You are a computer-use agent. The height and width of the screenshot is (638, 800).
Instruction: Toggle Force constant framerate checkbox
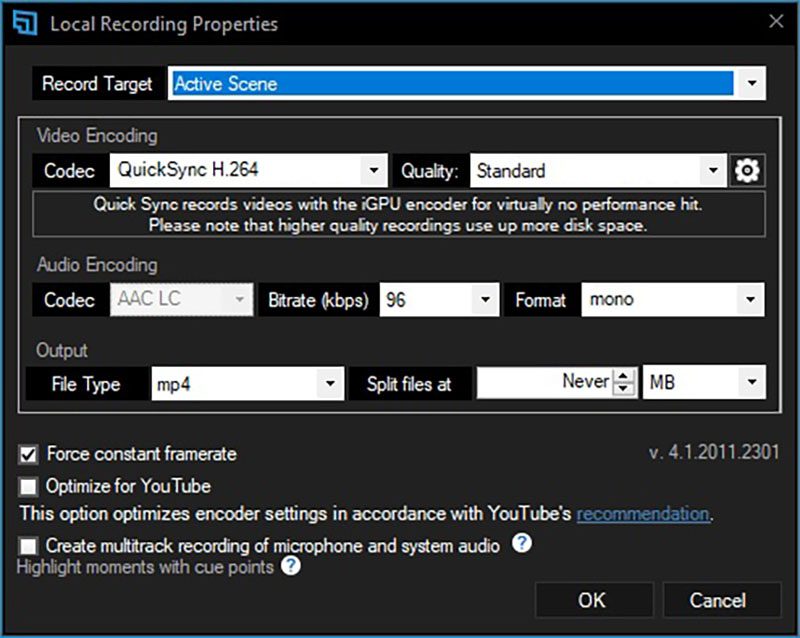click(28, 455)
